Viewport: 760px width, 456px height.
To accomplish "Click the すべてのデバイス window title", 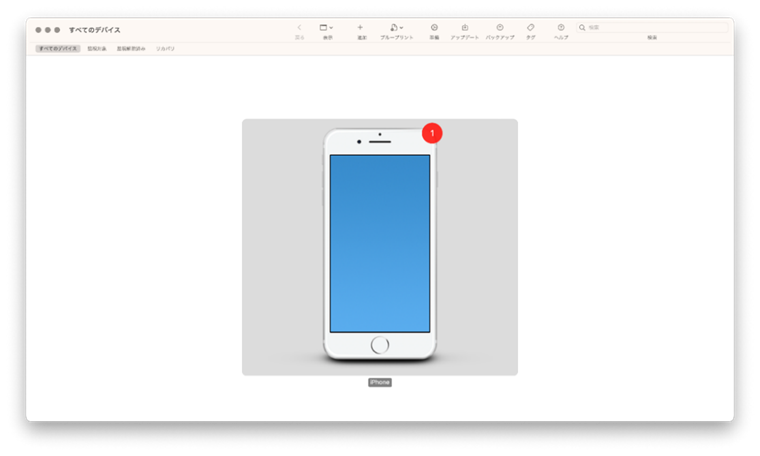I will coord(95,30).
